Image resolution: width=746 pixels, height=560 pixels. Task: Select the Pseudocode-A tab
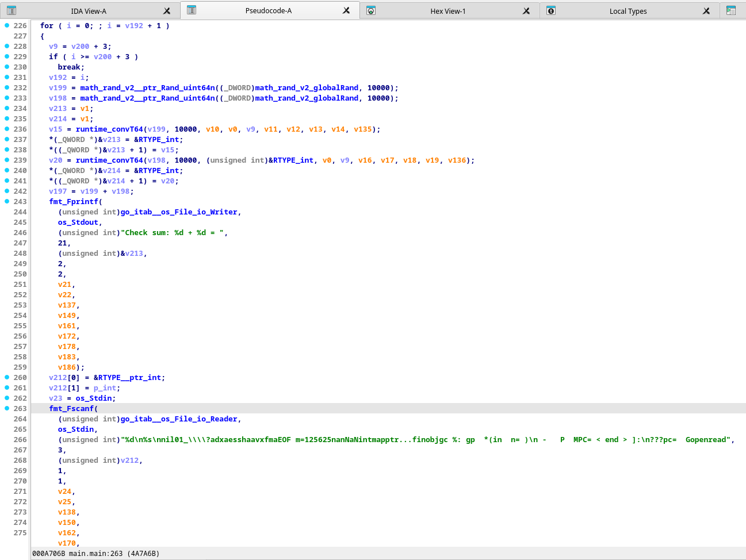[x=269, y=10]
